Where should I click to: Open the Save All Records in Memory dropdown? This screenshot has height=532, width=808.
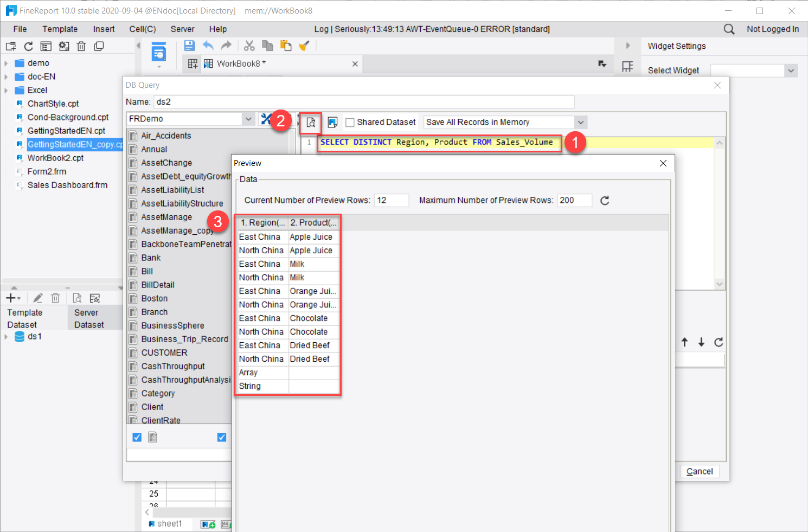[580, 122]
